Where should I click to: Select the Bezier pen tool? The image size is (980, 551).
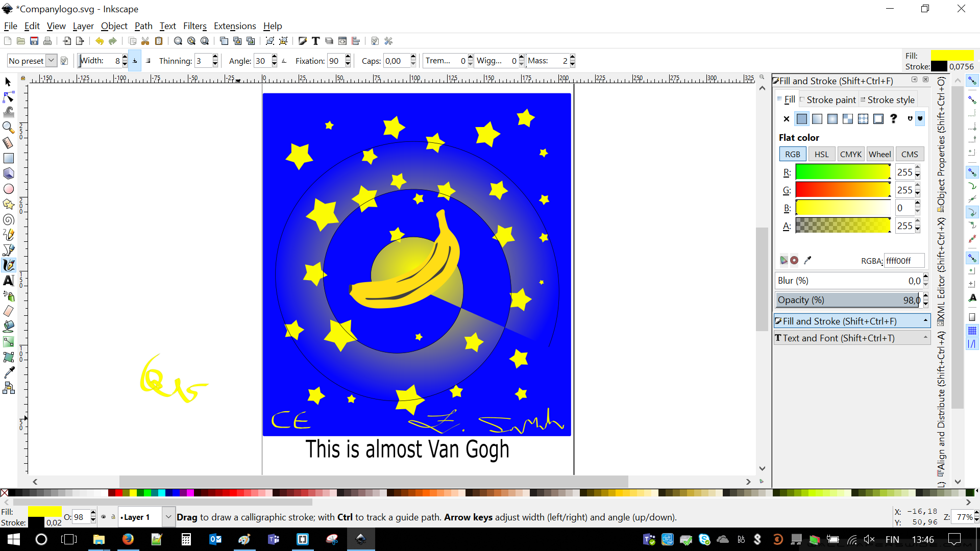[8, 250]
